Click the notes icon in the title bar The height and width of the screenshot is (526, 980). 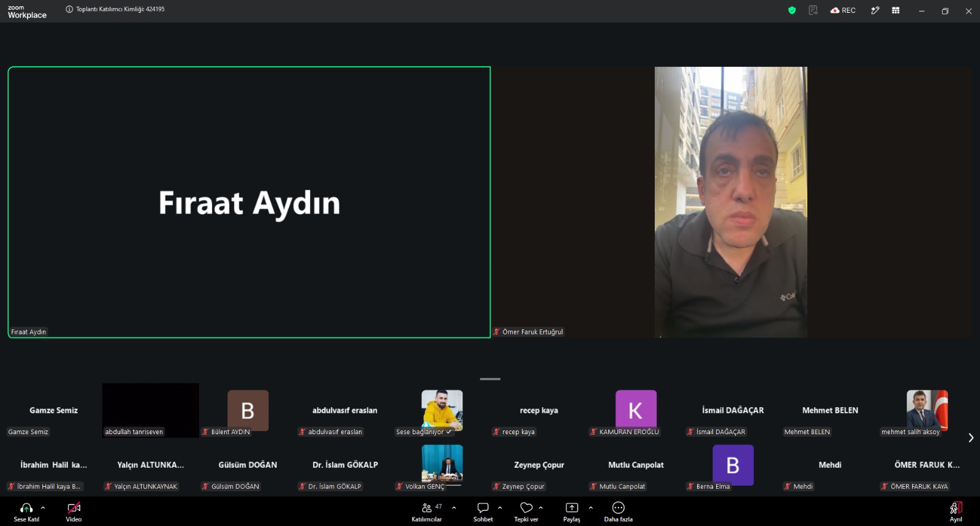(x=813, y=10)
